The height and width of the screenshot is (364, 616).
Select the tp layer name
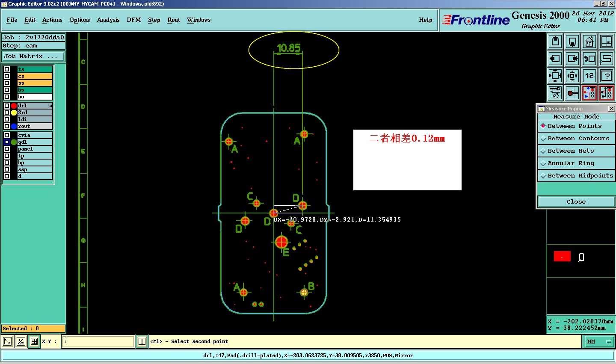tap(35, 156)
